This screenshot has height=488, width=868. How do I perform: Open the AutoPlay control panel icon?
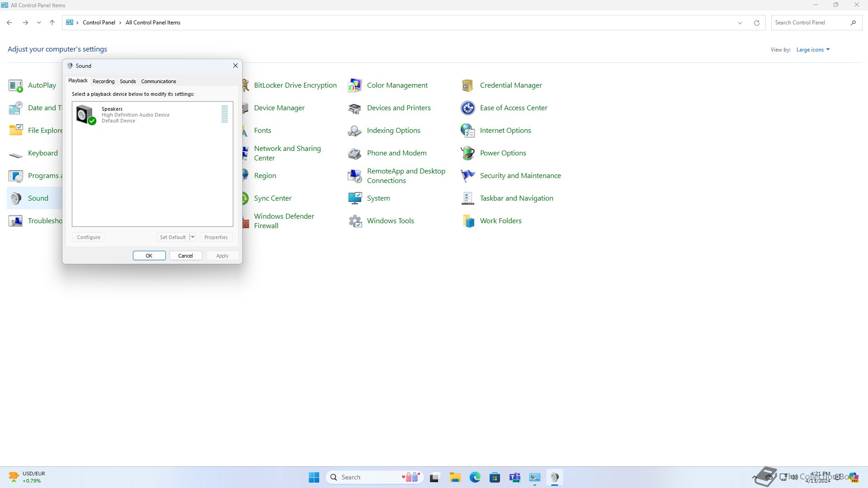[x=16, y=85]
